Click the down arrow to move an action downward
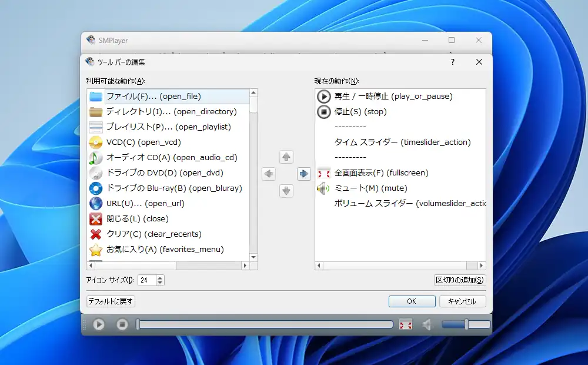Image resolution: width=588 pixels, height=365 pixels. 286,191
